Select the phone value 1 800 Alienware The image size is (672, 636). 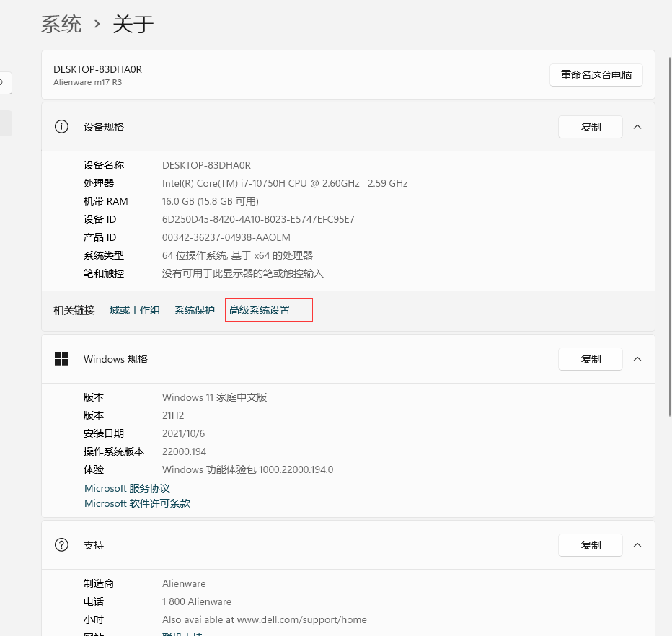pos(196,601)
